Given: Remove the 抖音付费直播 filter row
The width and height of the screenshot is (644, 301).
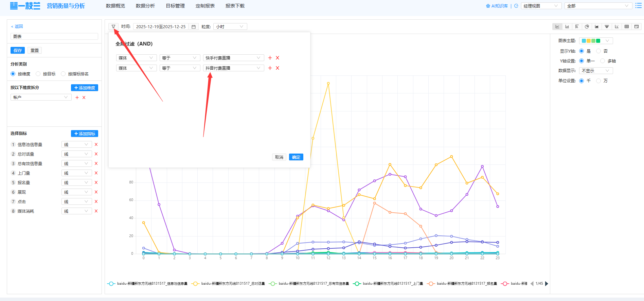Looking at the screenshot, I should click(278, 68).
